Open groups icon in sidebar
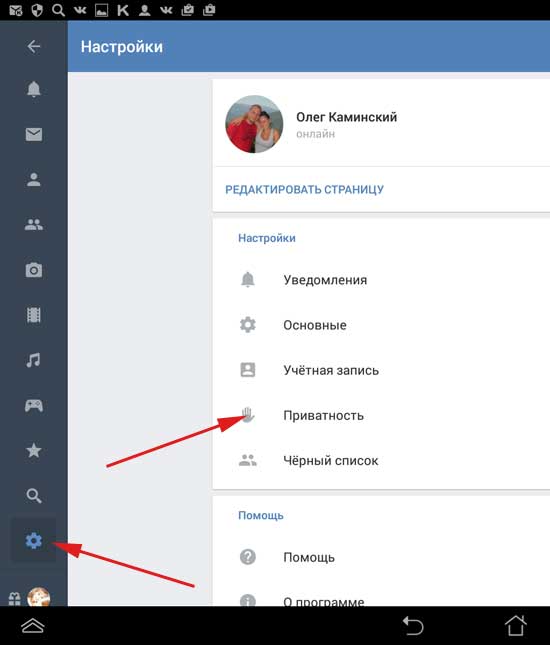Image resolution: width=550 pixels, height=645 pixels. coord(34,225)
